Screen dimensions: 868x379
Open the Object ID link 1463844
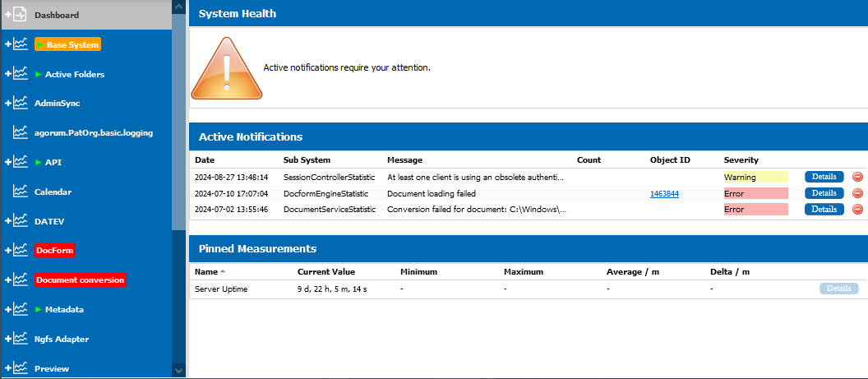click(x=664, y=194)
